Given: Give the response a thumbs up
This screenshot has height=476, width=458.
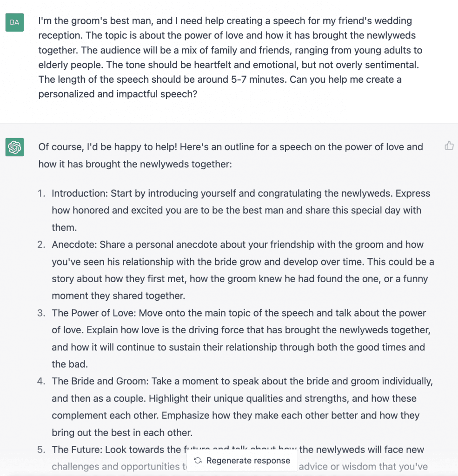Looking at the screenshot, I should tap(449, 146).
